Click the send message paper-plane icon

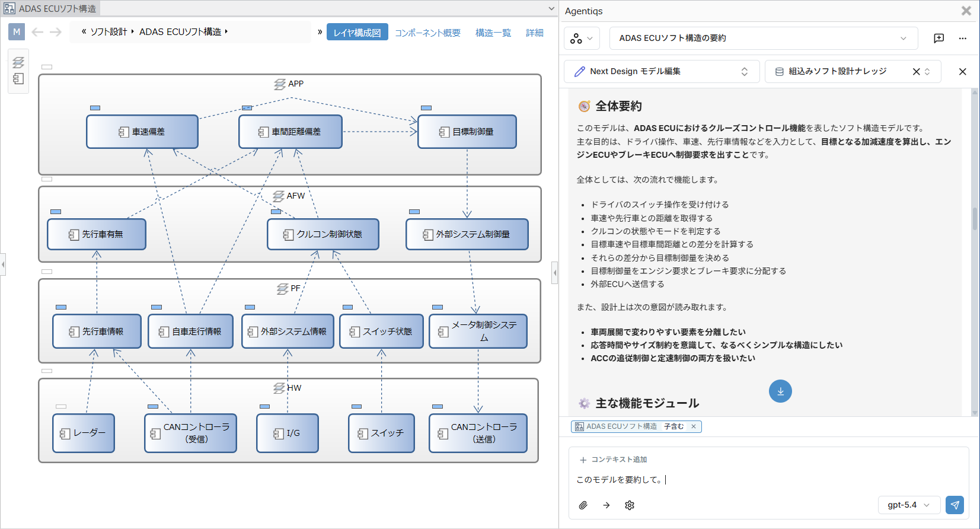(x=955, y=505)
